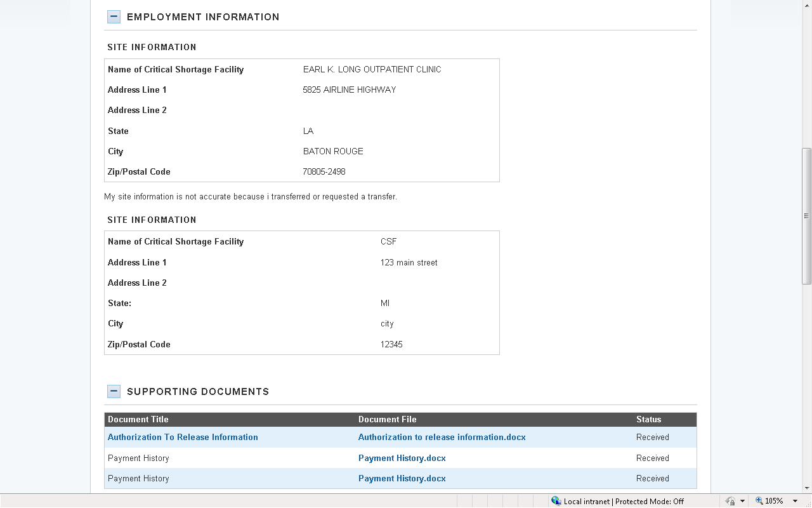This screenshot has height=508, width=812.
Task: Click the LA state value
Action: pos(308,131)
